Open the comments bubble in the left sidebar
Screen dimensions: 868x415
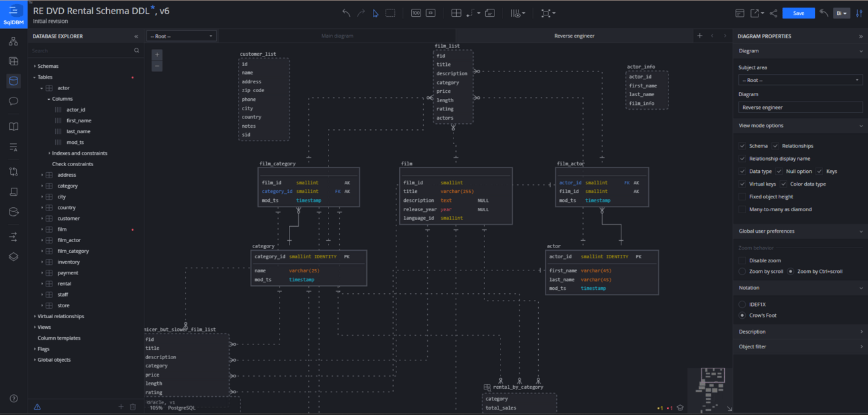tap(13, 102)
